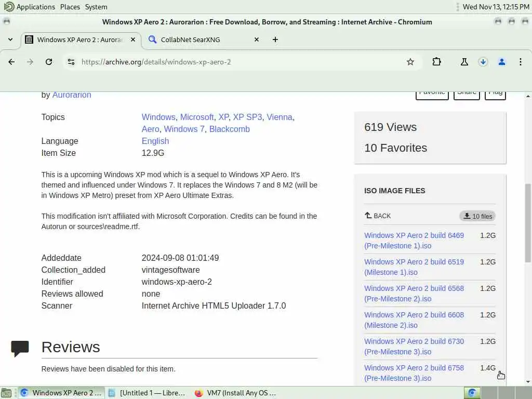
Task: Click the English language link
Action: pos(155,141)
